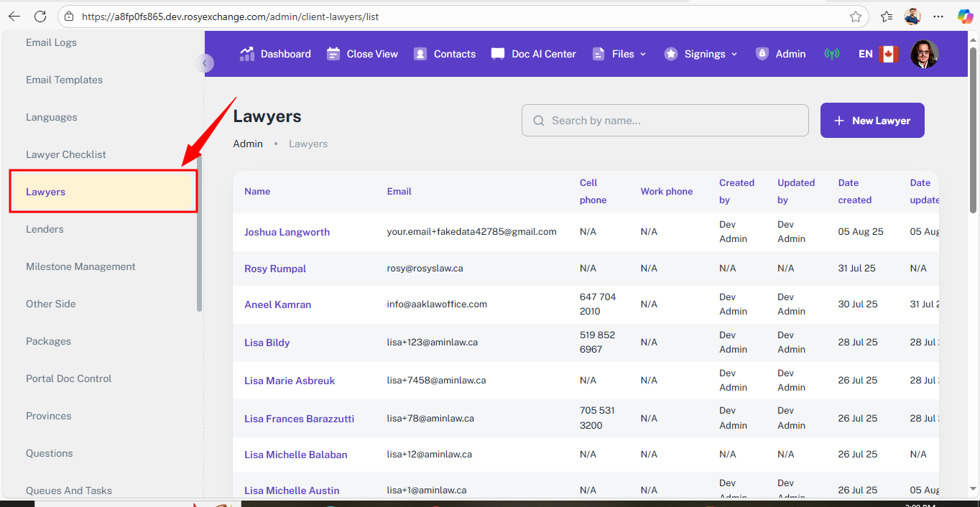Collapse the sidebar with arrow toggle
This screenshot has width=980, height=507.
click(205, 63)
